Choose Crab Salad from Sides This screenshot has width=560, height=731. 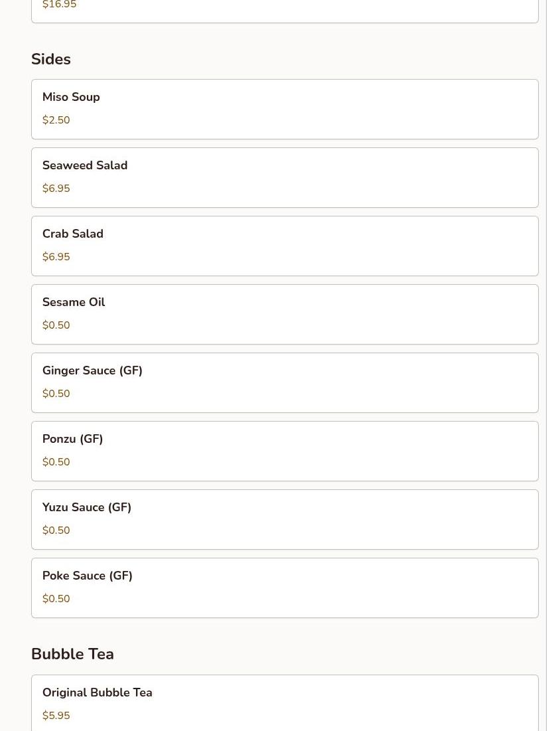[284, 246]
